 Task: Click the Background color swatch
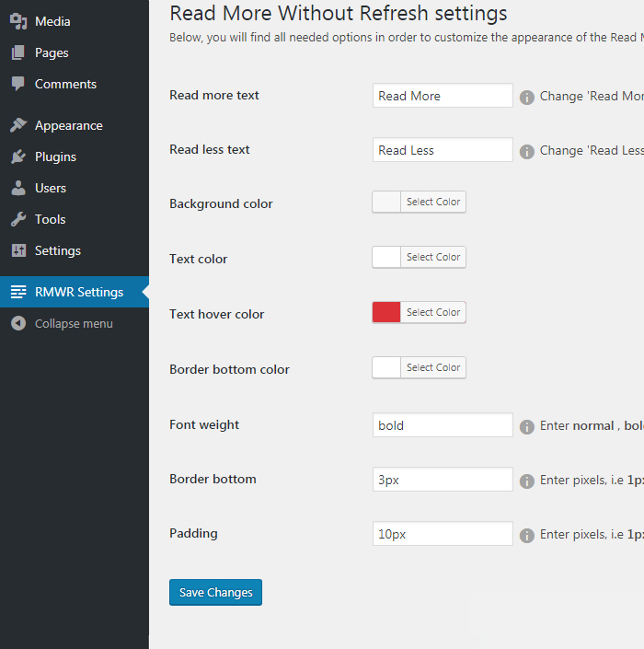pyautogui.click(x=386, y=202)
